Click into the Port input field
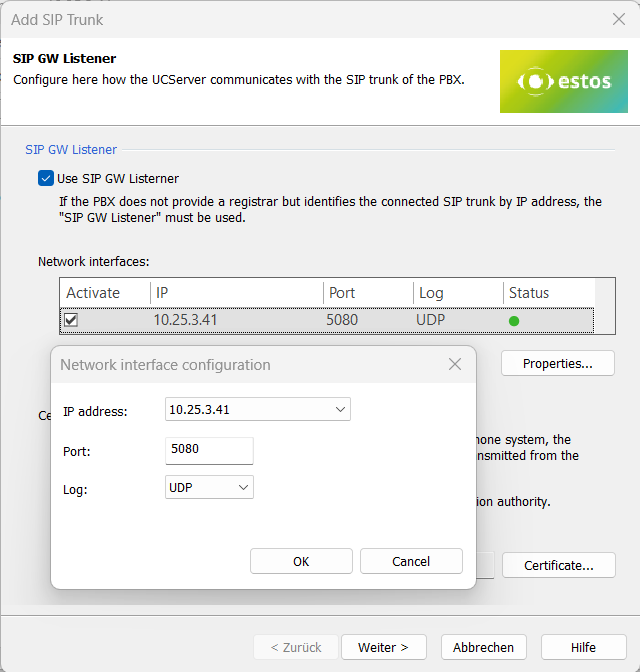640x672 pixels. (x=209, y=450)
